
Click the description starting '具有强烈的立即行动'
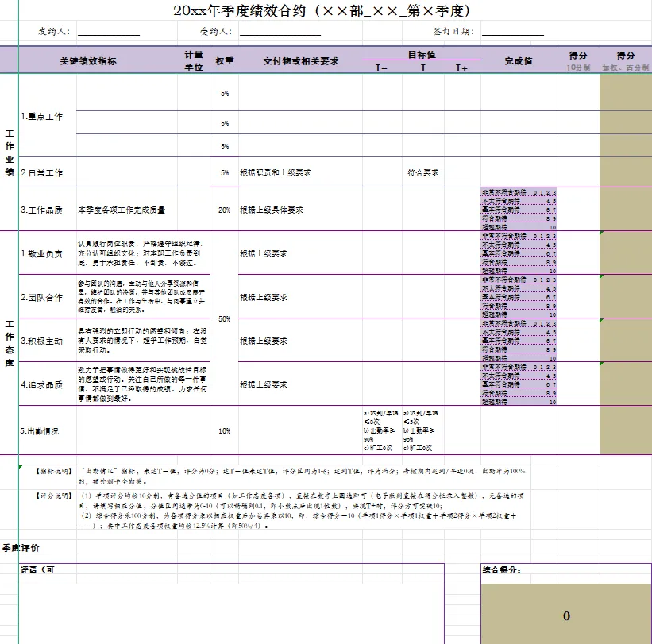click(x=142, y=341)
